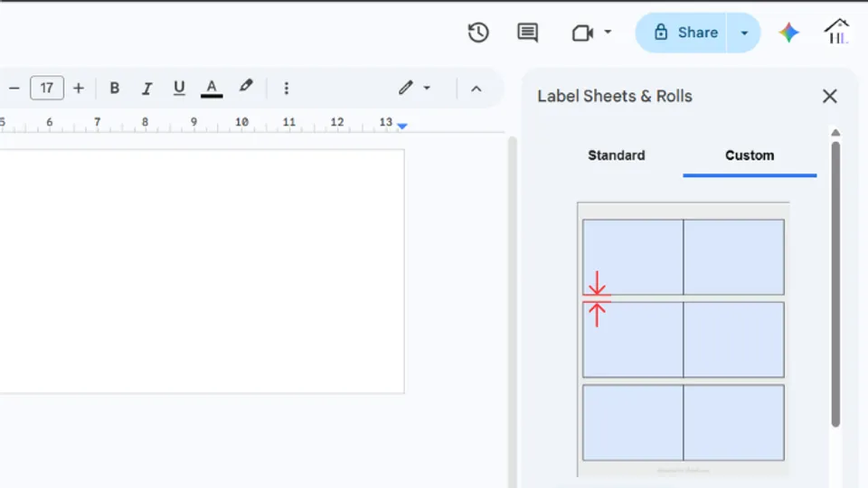Open Share options dropdown arrow
Viewport: 868px width, 488px height.
pos(744,33)
